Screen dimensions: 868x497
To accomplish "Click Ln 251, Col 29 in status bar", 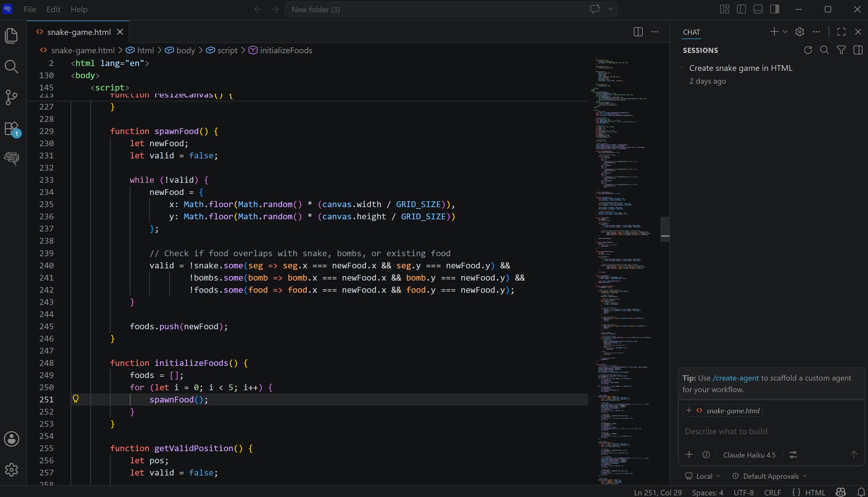I will [x=657, y=492].
